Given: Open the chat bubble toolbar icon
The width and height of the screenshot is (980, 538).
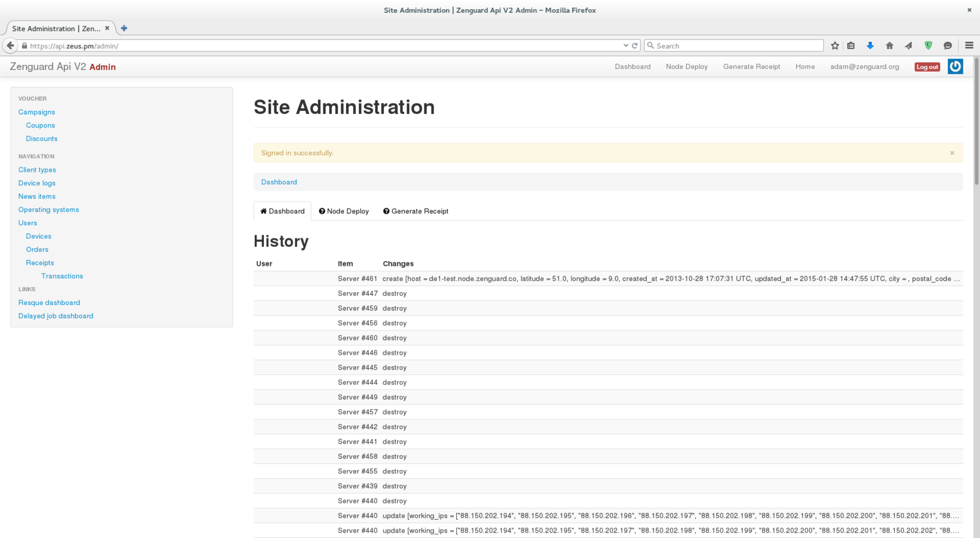Looking at the screenshot, I should pos(948,45).
